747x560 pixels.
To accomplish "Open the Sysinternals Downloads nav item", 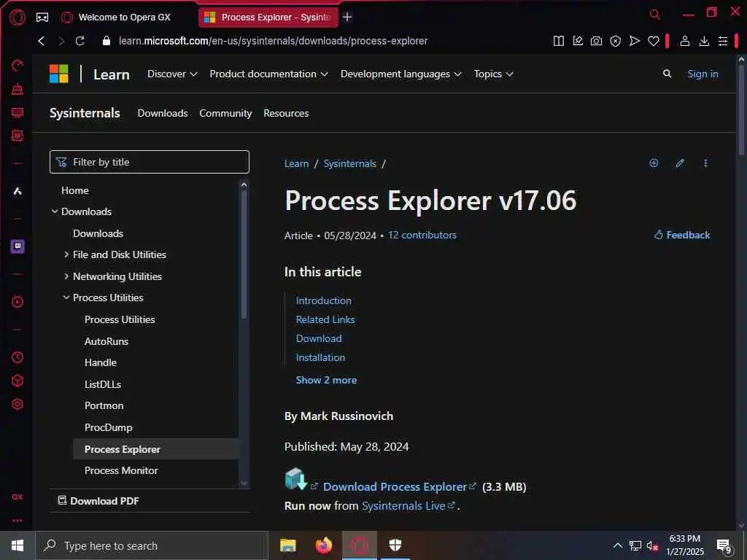I will click(163, 113).
